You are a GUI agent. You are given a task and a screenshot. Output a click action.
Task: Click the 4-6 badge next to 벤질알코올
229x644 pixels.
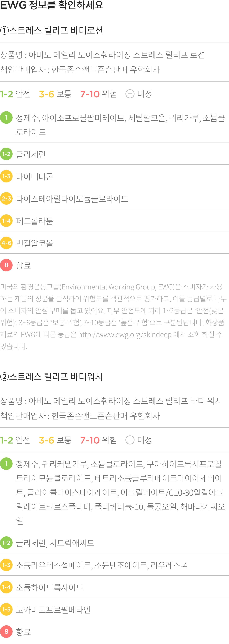(6, 243)
